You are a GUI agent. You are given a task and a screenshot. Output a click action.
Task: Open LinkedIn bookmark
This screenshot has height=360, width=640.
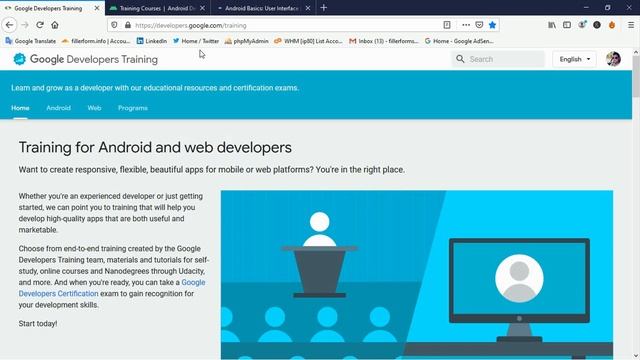coord(152,41)
